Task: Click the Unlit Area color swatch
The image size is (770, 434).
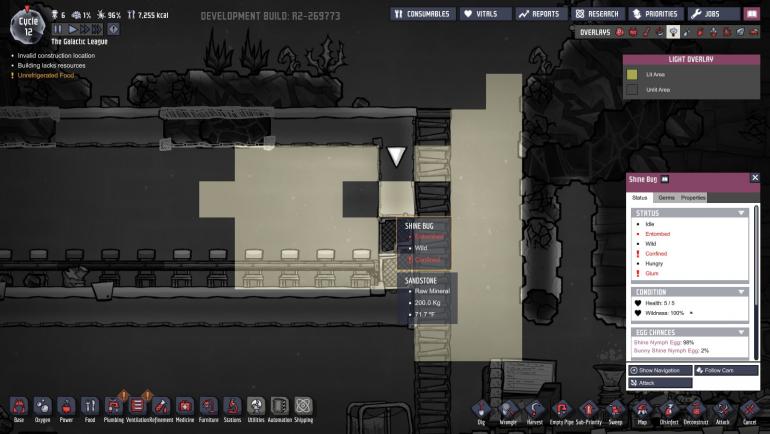Action: 632,90
